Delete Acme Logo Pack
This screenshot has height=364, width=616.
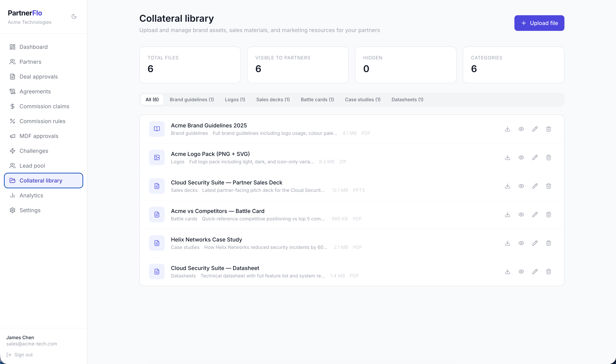point(549,157)
